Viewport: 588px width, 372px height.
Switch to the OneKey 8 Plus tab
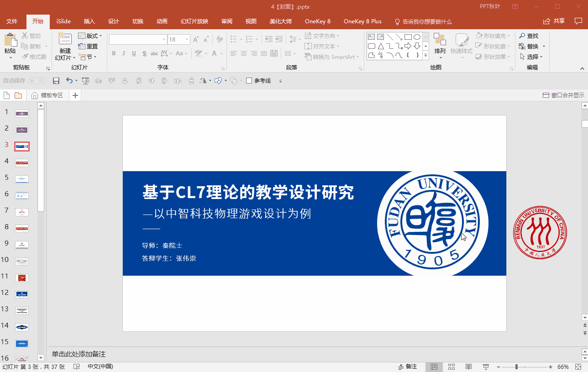[362, 21]
